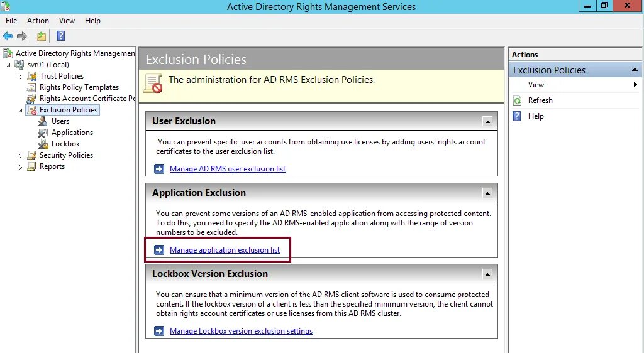Click the Forward arrow toolbar icon
The width and height of the screenshot is (644, 353).
tap(22, 36)
